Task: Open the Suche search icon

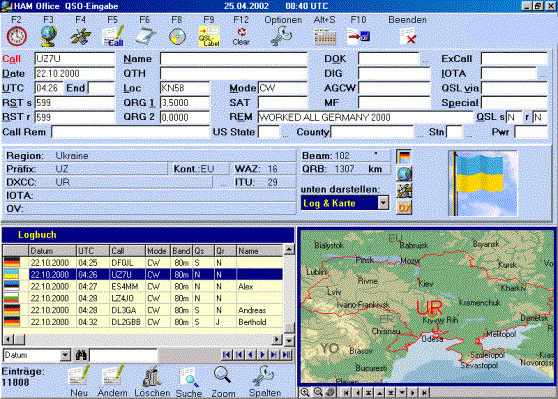Action: pos(189,377)
